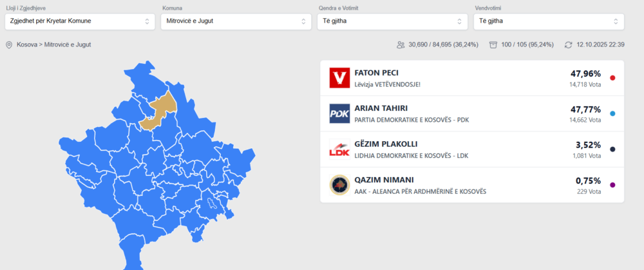644x270 pixels.
Task: Click the voter turnout people icon
Action: point(401,45)
